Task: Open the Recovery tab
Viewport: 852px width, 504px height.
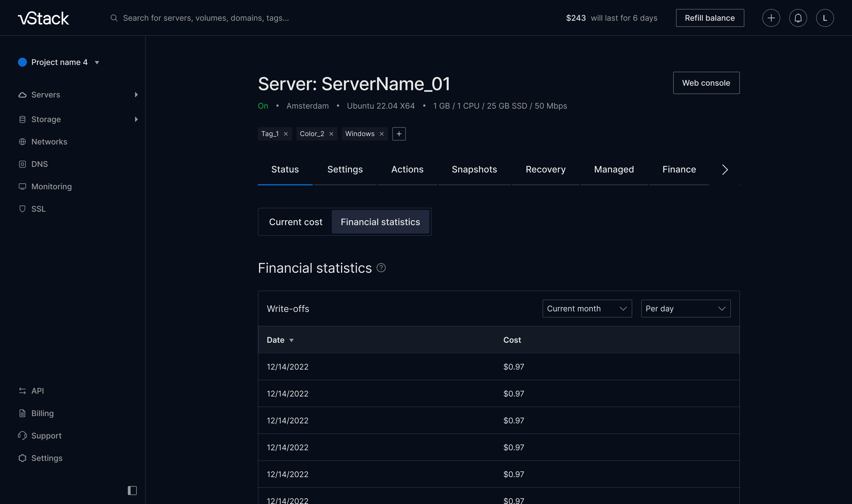Action: (x=545, y=169)
